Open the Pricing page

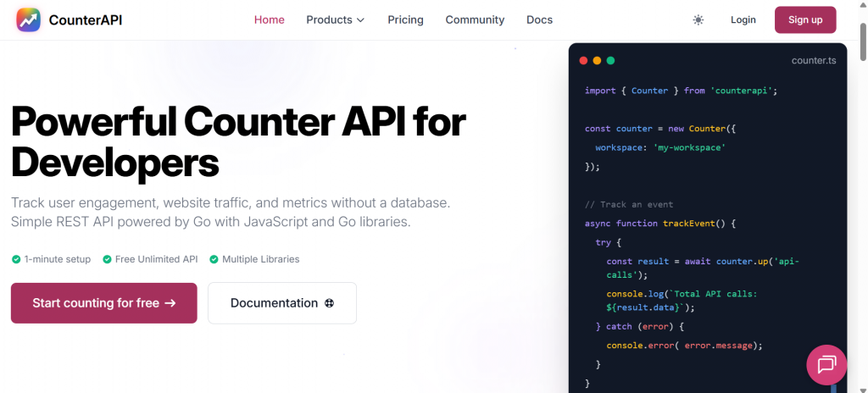[x=405, y=20]
